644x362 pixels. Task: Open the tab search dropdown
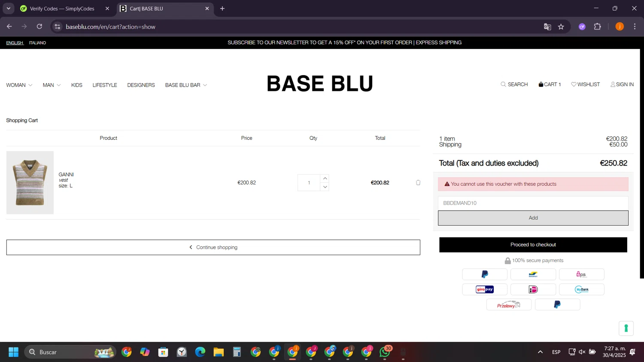(x=8, y=9)
